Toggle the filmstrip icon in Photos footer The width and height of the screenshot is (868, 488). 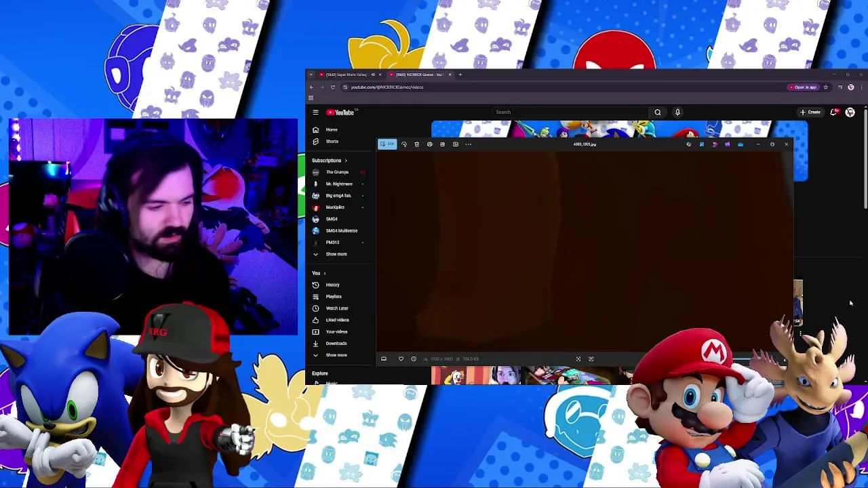coord(384,359)
